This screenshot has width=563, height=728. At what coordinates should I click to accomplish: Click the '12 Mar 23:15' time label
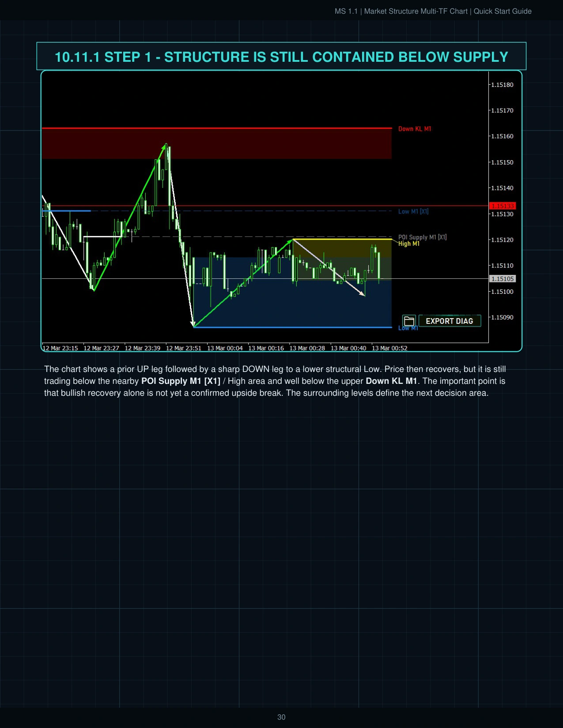tap(60, 348)
